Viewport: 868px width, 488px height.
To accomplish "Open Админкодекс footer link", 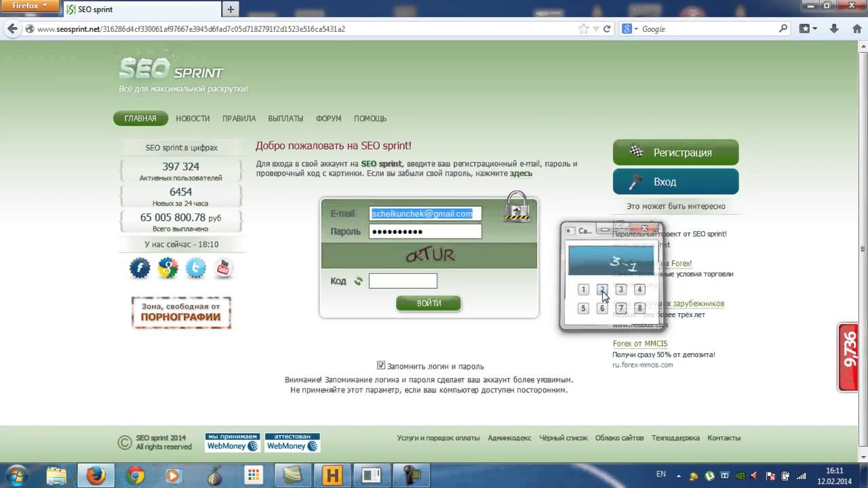I will 509,438.
